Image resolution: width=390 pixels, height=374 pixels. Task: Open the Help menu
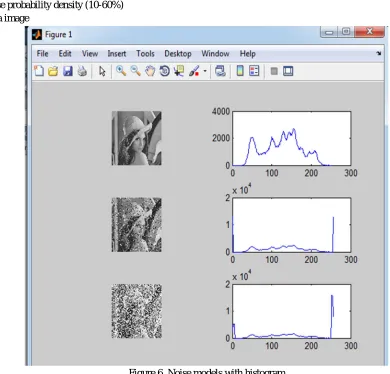[x=248, y=54]
